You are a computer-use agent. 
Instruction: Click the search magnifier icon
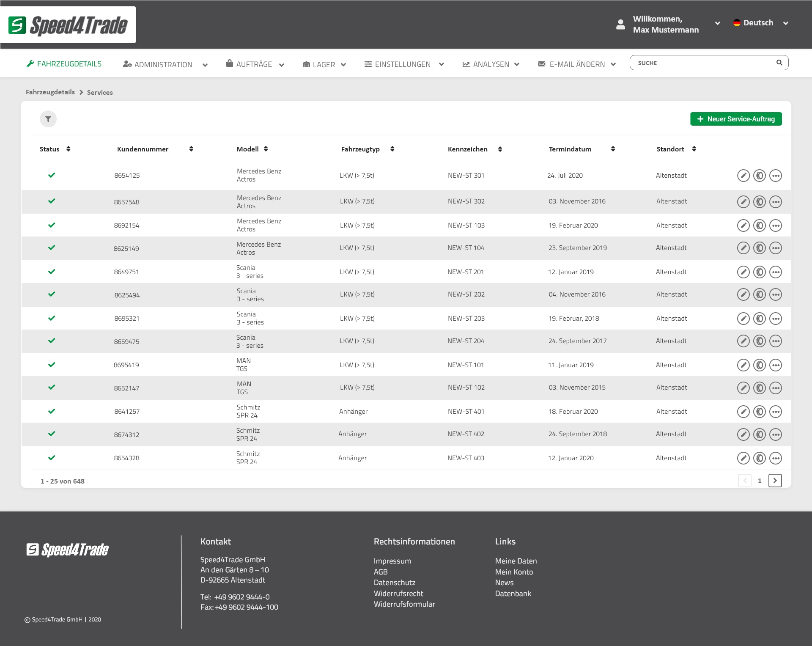779,63
